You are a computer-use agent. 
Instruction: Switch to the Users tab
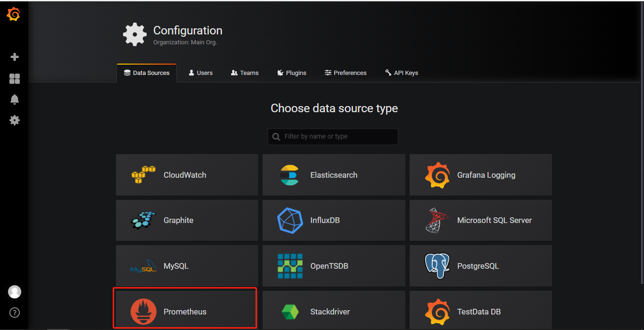[x=200, y=73]
